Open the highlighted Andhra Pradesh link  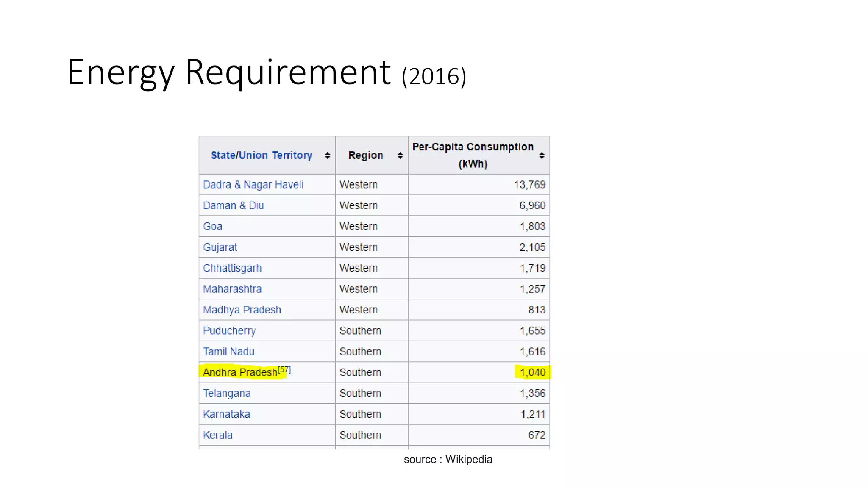coord(240,372)
